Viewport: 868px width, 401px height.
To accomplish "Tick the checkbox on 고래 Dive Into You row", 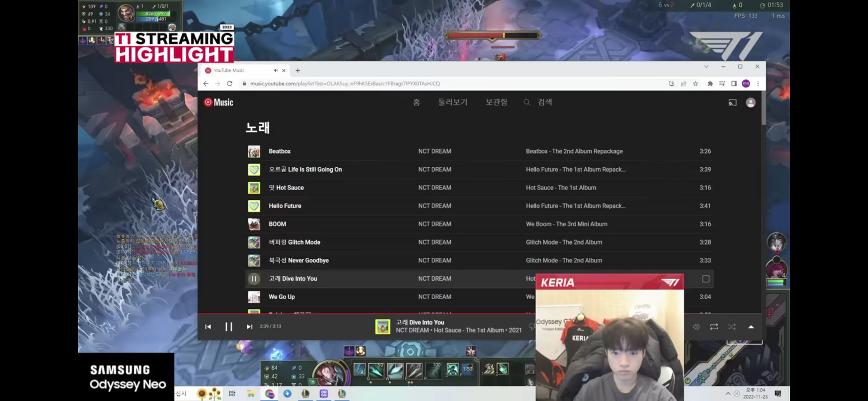I will click(x=706, y=279).
